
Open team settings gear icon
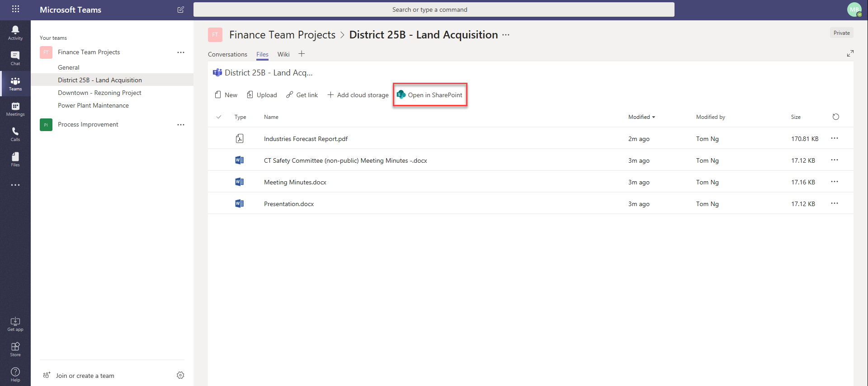(180, 375)
